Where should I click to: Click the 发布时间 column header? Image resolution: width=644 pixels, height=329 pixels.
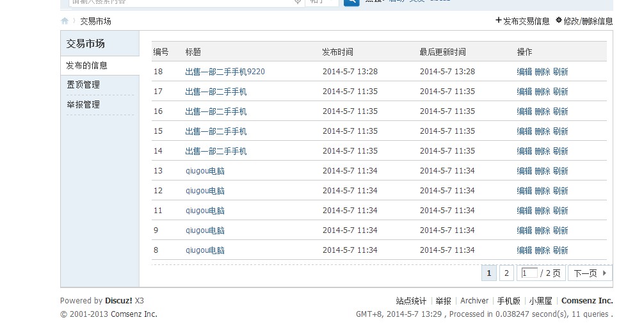tap(337, 52)
